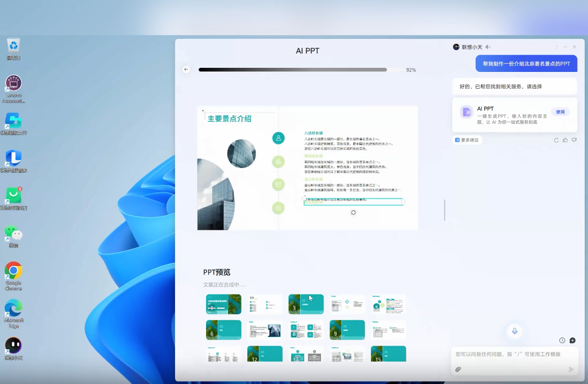Screen dimensions: 588x384
Task: Select slide thumbnail number 9
Action: pyautogui.click(x=347, y=330)
